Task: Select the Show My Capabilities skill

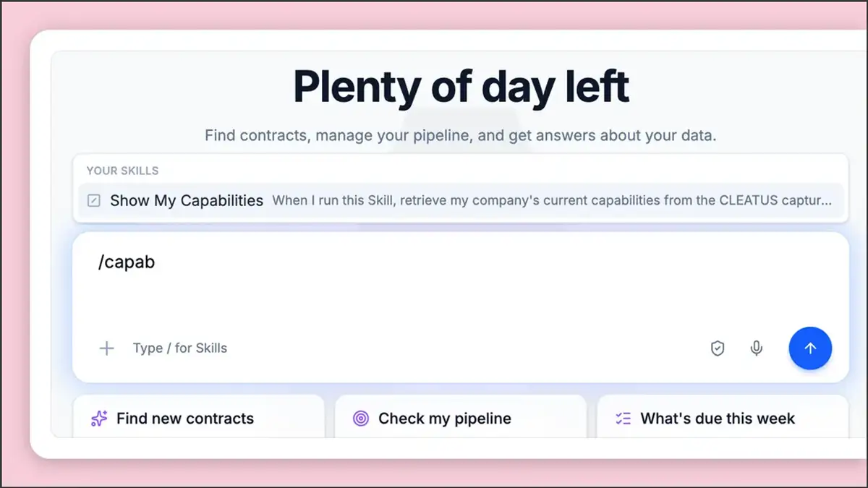Action: coord(461,200)
